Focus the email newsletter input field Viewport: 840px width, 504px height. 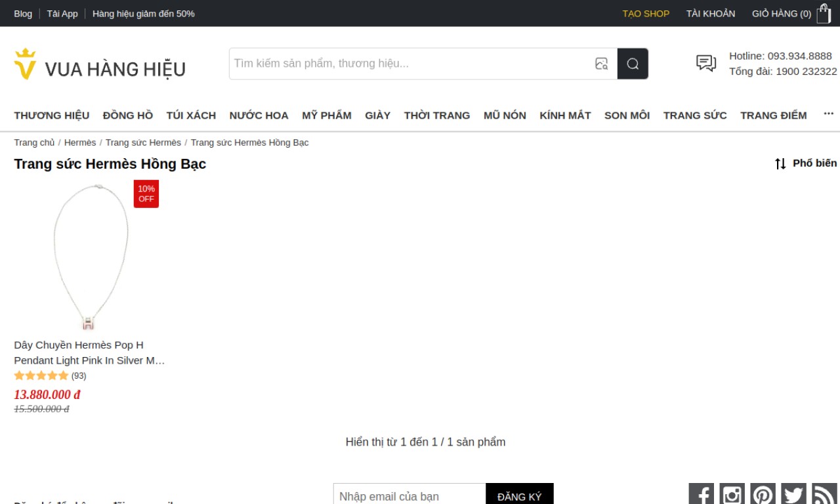[x=409, y=496]
